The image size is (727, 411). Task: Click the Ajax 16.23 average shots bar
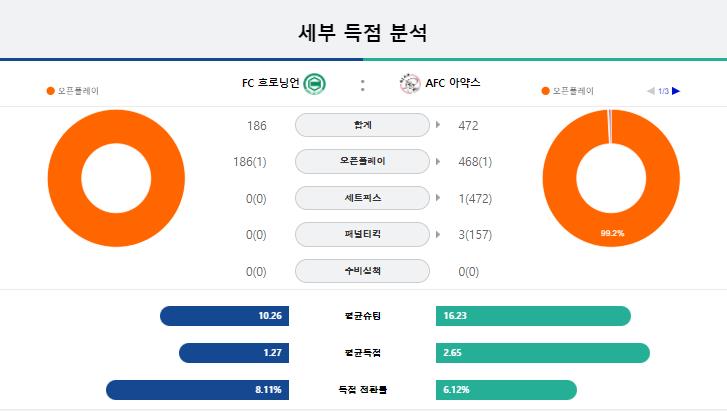coord(533,316)
